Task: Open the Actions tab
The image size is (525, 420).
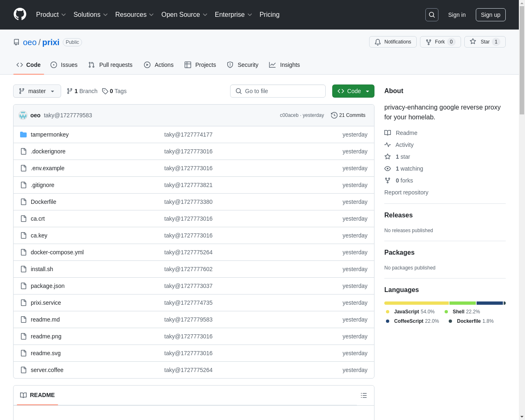Action: point(159,65)
